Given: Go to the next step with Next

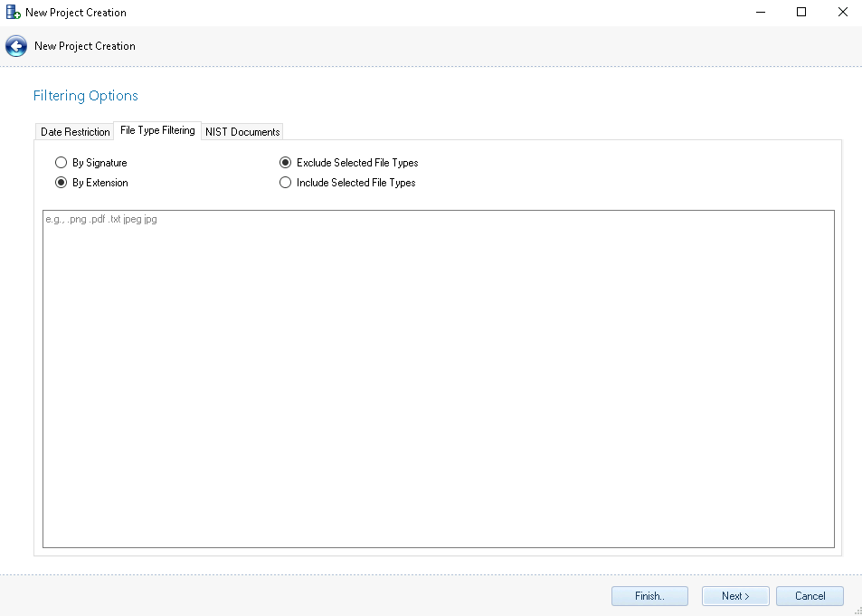Looking at the screenshot, I should coord(735,596).
